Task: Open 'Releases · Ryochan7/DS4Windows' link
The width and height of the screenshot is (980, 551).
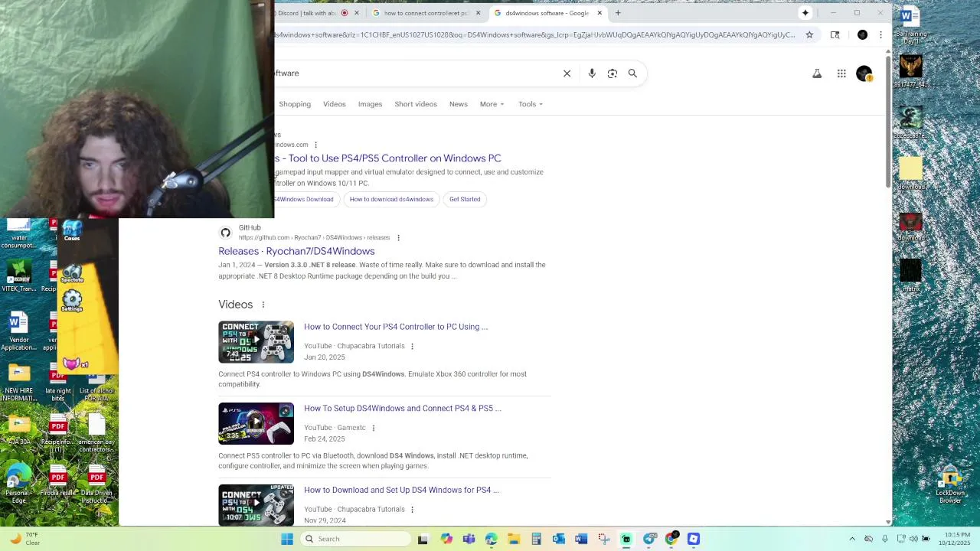Action: [296, 251]
